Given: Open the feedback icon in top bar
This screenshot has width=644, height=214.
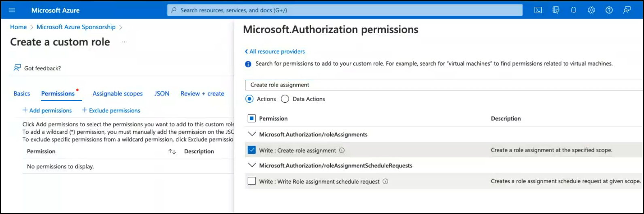Looking at the screenshot, I should (627, 10).
